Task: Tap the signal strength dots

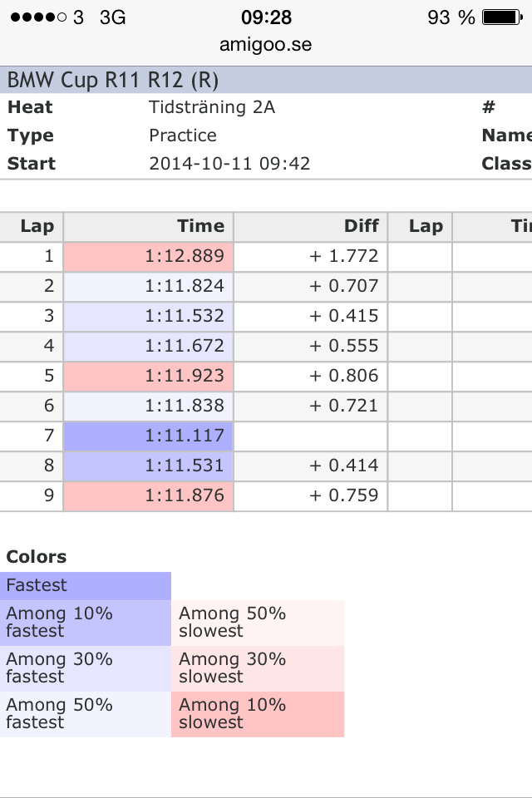Action: click(x=39, y=17)
